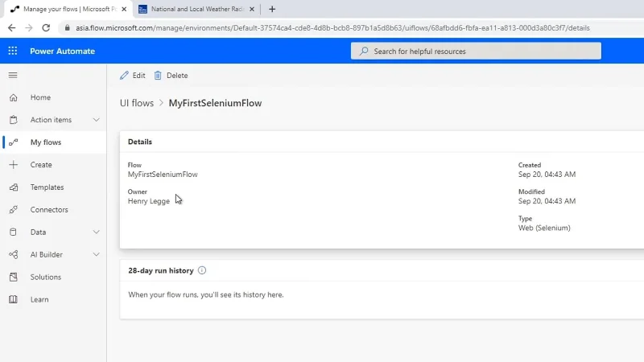
Task: Click the Create plus icon
Action: tap(13, 165)
